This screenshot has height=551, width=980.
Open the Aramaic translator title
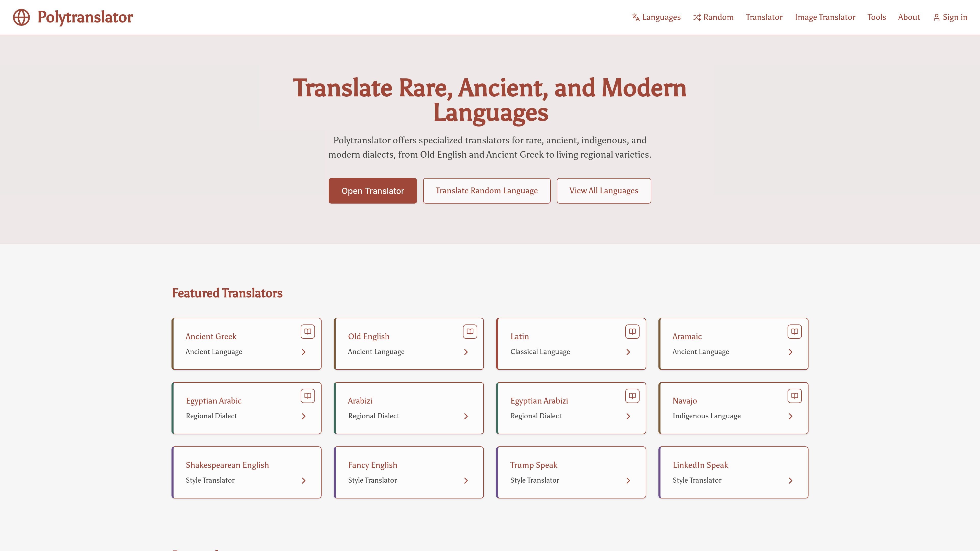[687, 336]
